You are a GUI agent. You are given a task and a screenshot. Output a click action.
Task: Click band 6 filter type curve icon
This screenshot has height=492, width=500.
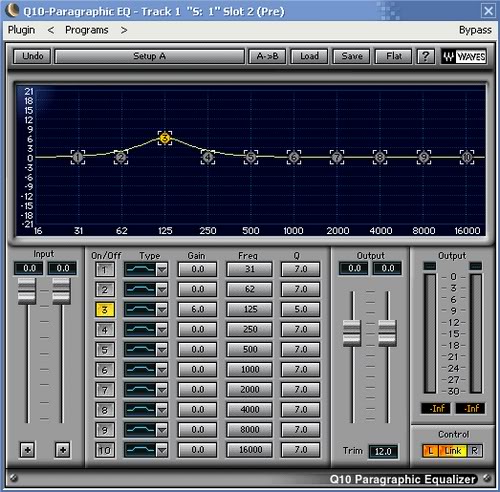[x=140, y=370]
